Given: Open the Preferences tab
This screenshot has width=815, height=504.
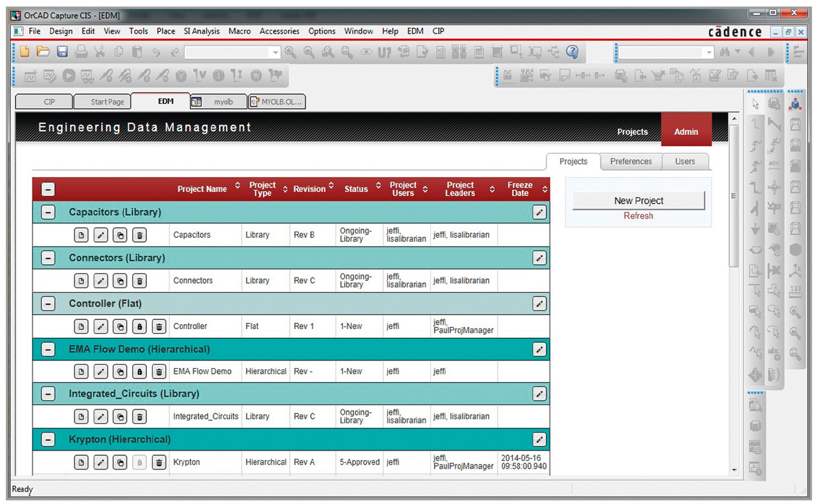Looking at the screenshot, I should 631,162.
